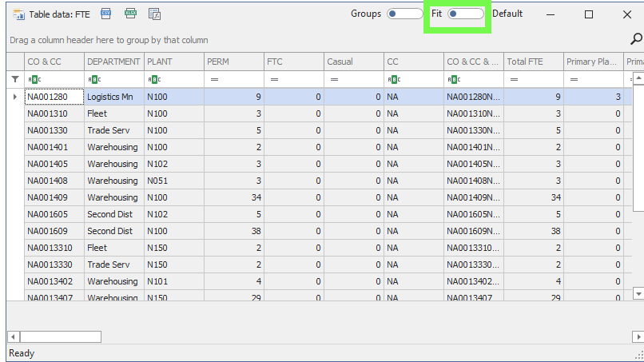Click the Table data window icon
Image resolution: width=644 pixels, height=362 pixels.
pyautogui.click(x=18, y=14)
